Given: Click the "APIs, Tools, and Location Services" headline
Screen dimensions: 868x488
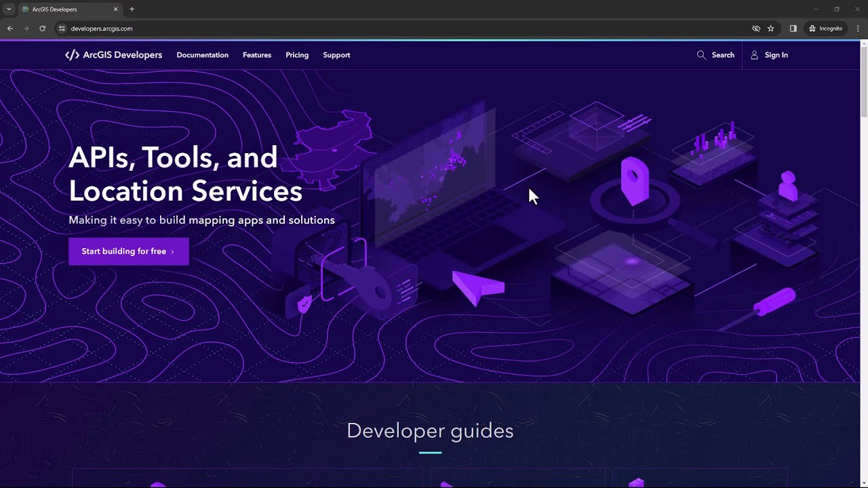Looking at the screenshot, I should [185, 174].
